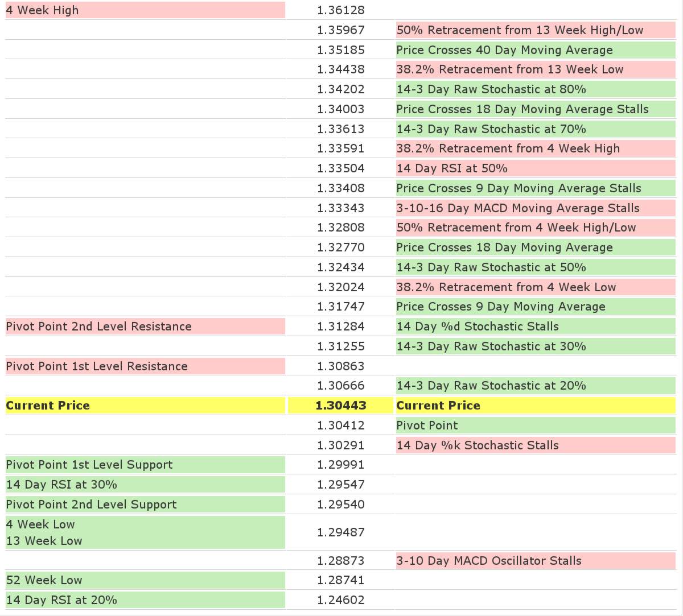Image resolution: width=683 pixels, height=616 pixels.
Task: Select the value 1.30666
Action: pos(341,386)
